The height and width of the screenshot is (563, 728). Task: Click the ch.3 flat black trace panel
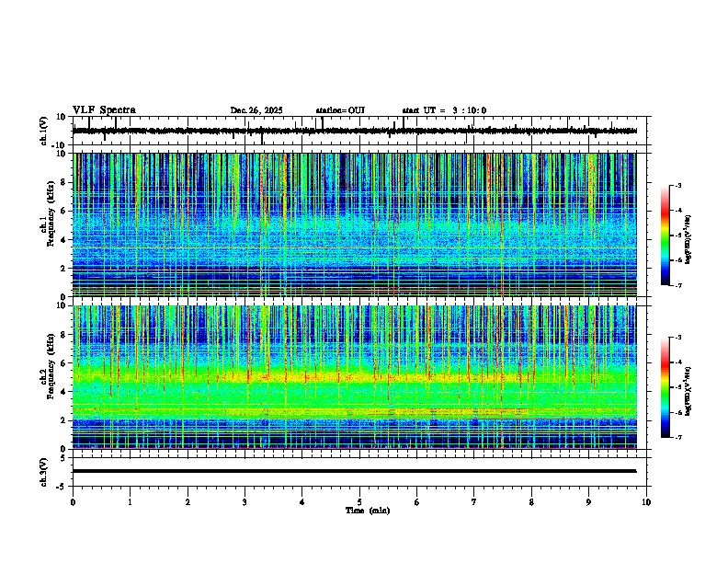tap(359, 472)
